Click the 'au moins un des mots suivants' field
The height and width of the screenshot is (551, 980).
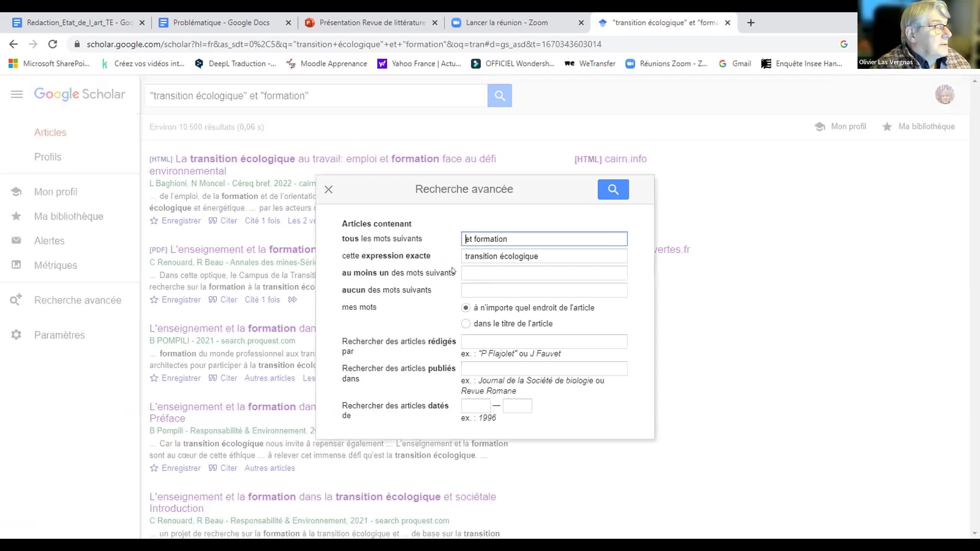(544, 273)
